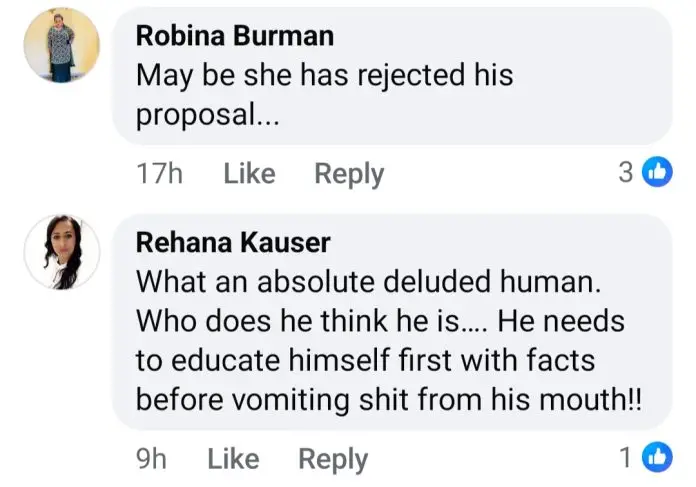View the 3 reactions count number

click(626, 172)
